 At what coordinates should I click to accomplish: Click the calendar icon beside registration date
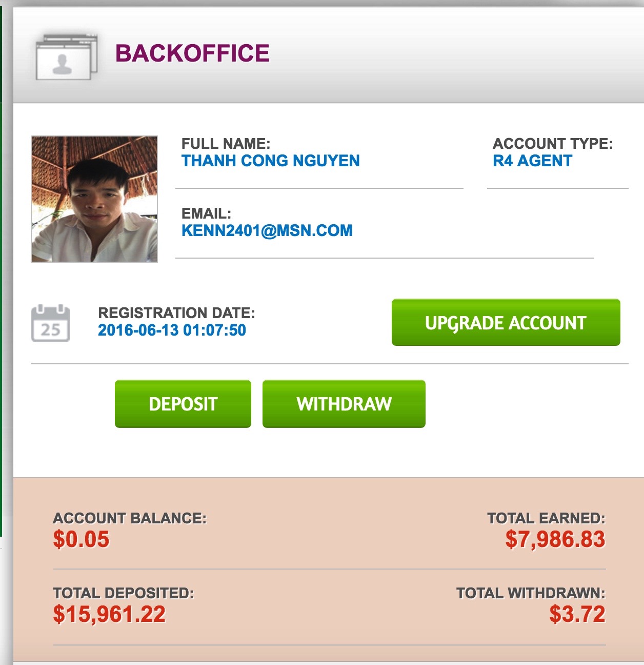50,323
